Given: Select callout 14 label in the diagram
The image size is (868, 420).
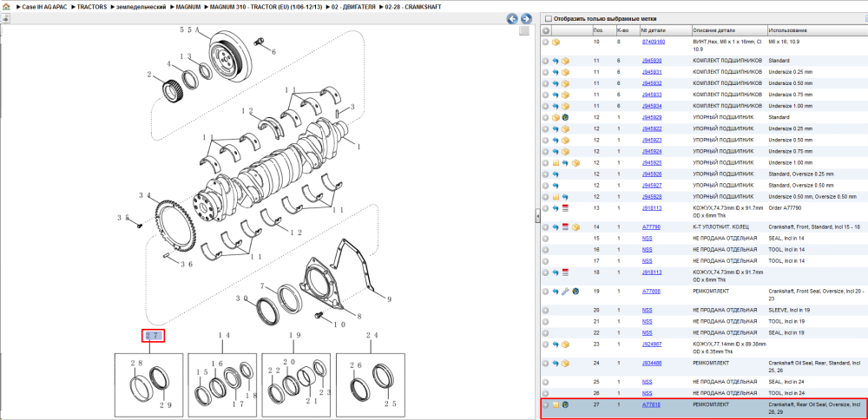Looking at the screenshot, I should pos(224,335).
